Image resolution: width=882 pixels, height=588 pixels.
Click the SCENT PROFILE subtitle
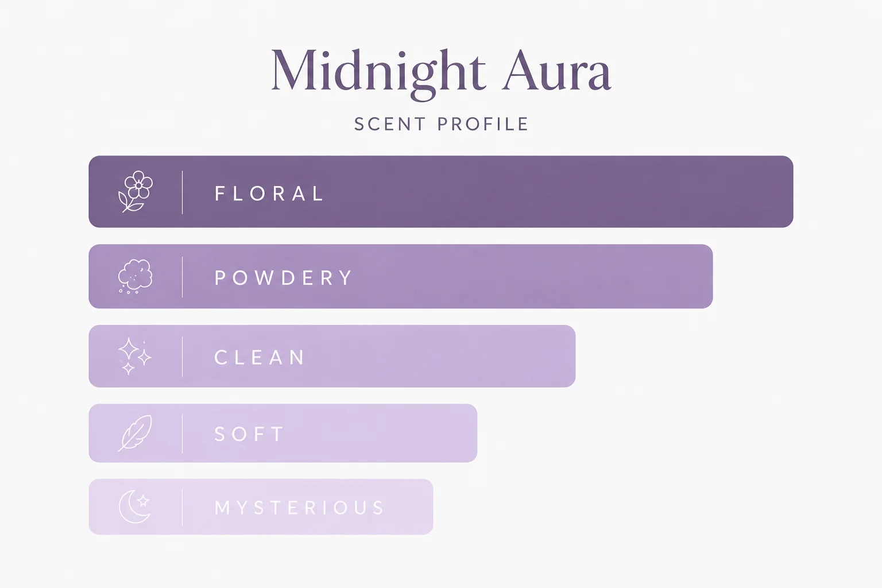coord(441,124)
